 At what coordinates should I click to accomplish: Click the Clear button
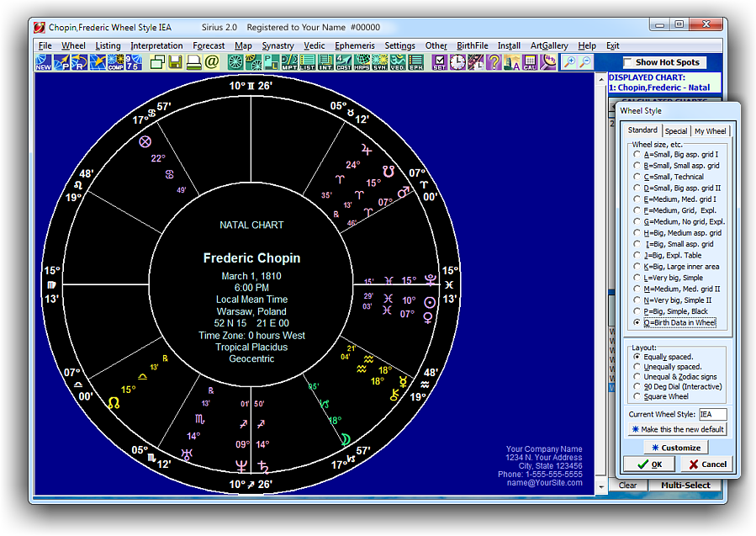[627, 486]
